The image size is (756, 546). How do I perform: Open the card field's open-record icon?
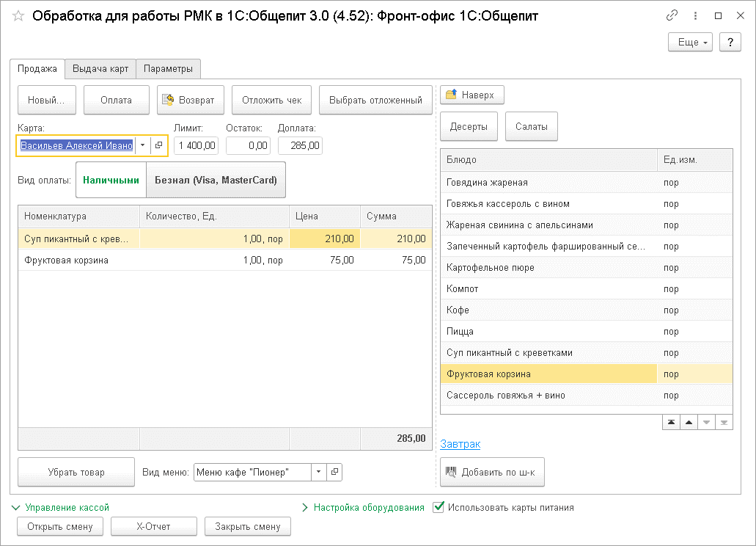click(x=158, y=145)
